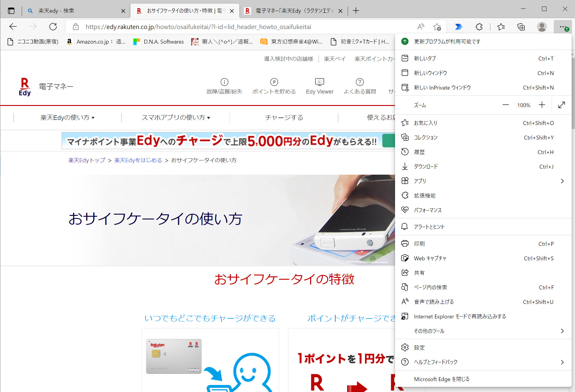The image size is (575, 392).
Task: Open ポイントを貯める icon link
Action: click(x=274, y=86)
